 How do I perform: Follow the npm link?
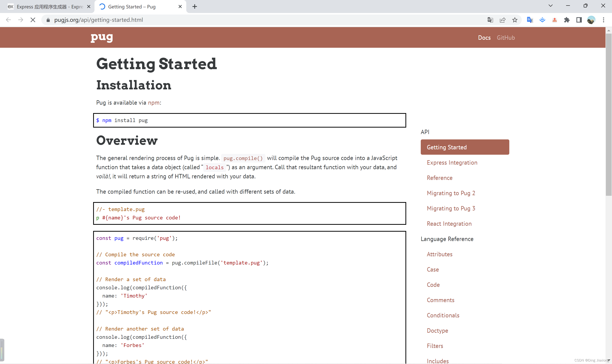(154, 103)
